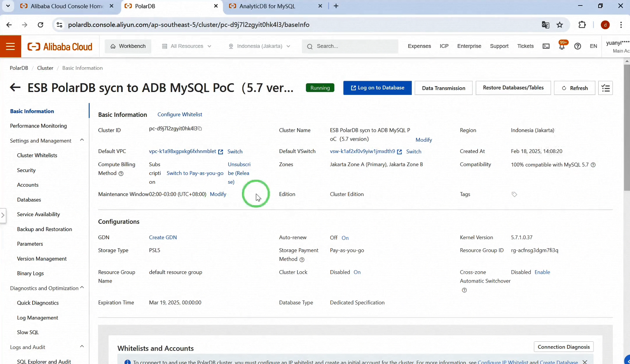Close the whitelist info banner
Image resolution: width=630 pixels, height=364 pixels.
click(585, 362)
